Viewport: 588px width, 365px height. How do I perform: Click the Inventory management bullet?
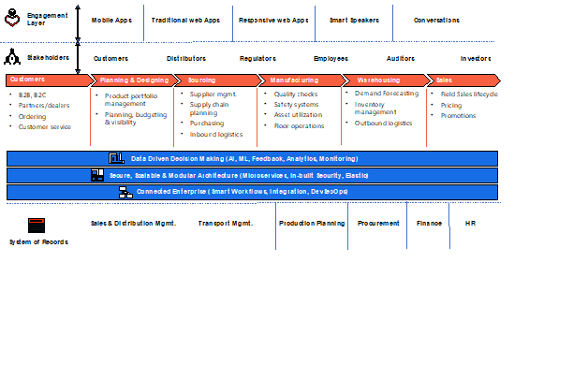pos(375,109)
